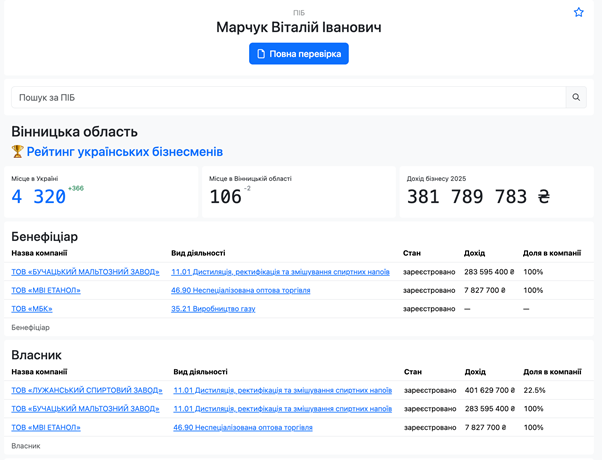The image size is (602, 460).
Task: Click the +366 rank change indicator
Action: click(76, 188)
